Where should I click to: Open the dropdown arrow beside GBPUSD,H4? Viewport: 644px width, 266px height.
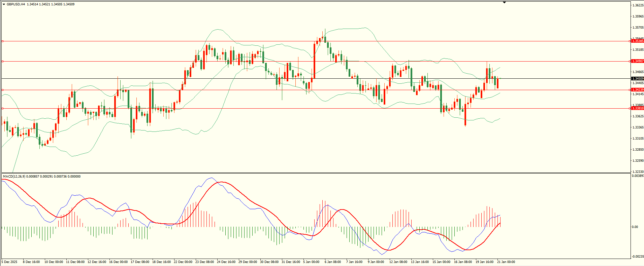coord(4,4)
